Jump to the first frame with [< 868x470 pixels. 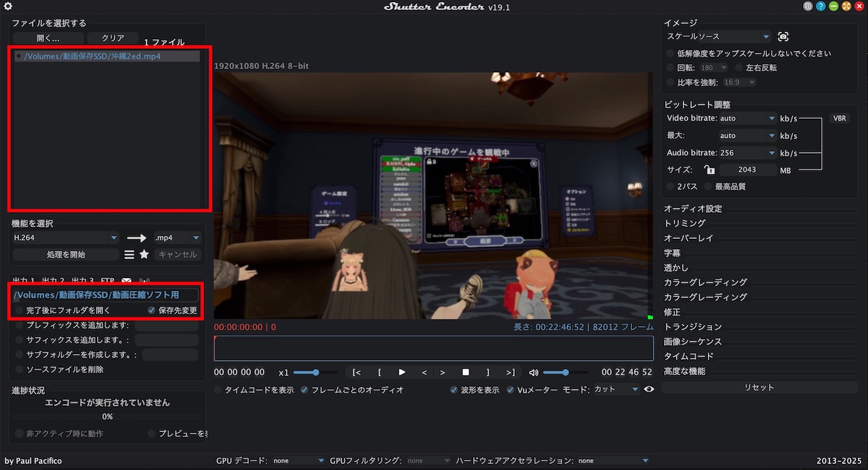[357, 372]
